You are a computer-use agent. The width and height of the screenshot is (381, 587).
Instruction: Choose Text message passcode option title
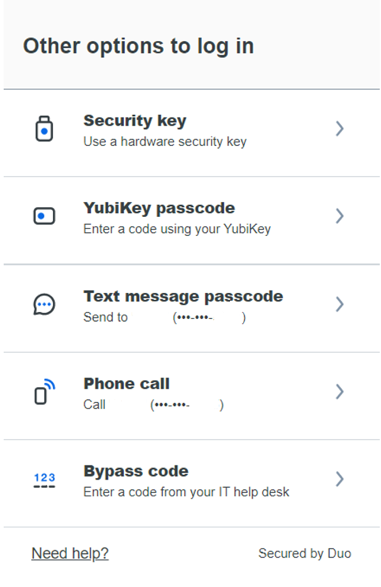click(x=183, y=296)
